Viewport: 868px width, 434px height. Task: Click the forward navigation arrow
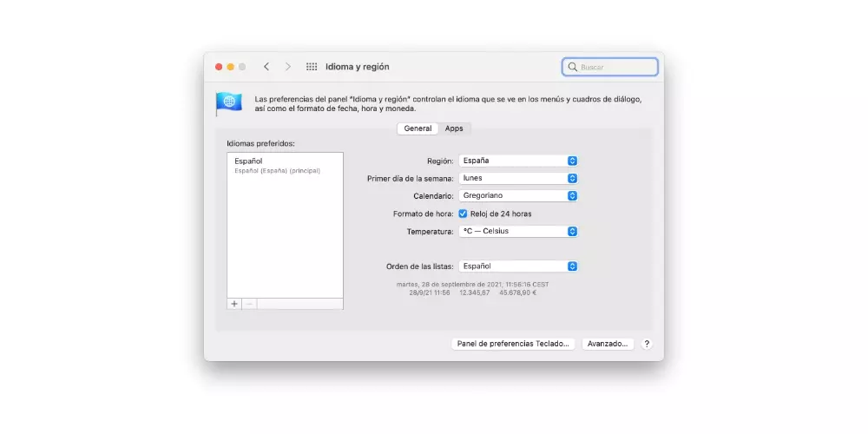[x=288, y=67]
